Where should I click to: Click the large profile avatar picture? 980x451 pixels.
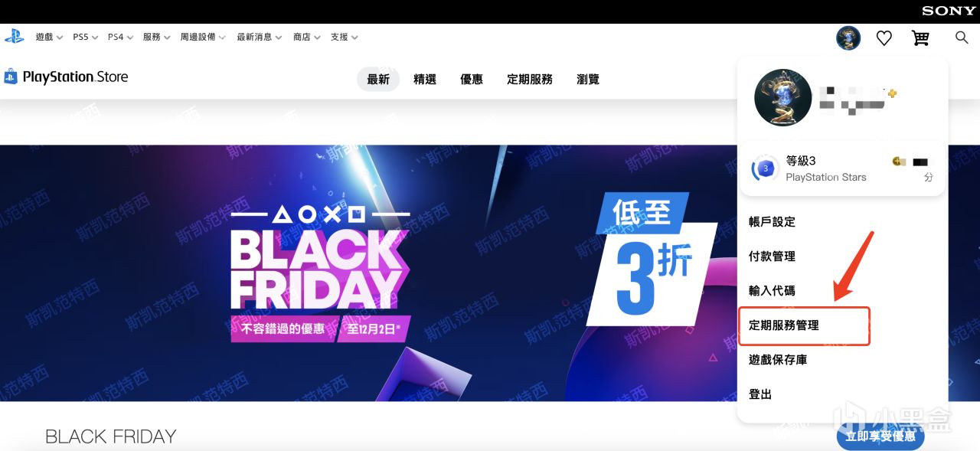tap(782, 97)
